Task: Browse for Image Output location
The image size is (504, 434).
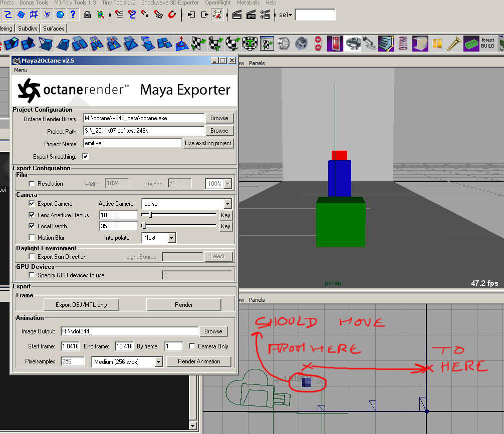Action: (x=213, y=331)
